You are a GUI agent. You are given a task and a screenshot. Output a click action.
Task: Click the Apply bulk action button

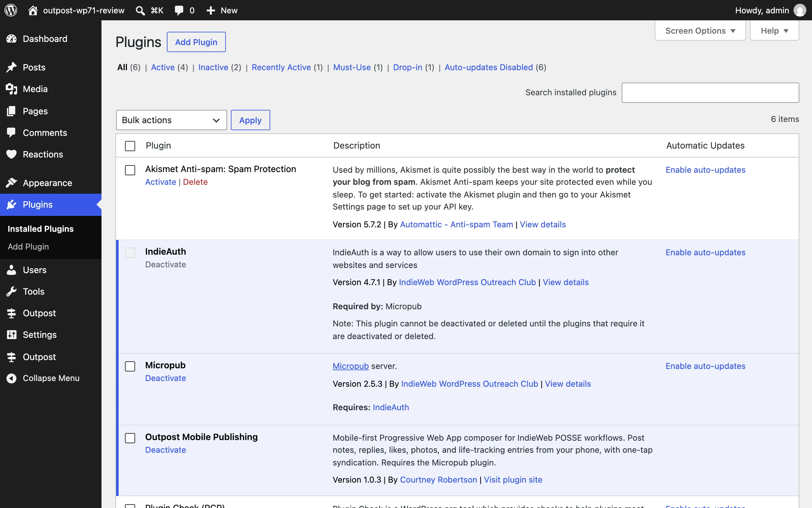(250, 120)
